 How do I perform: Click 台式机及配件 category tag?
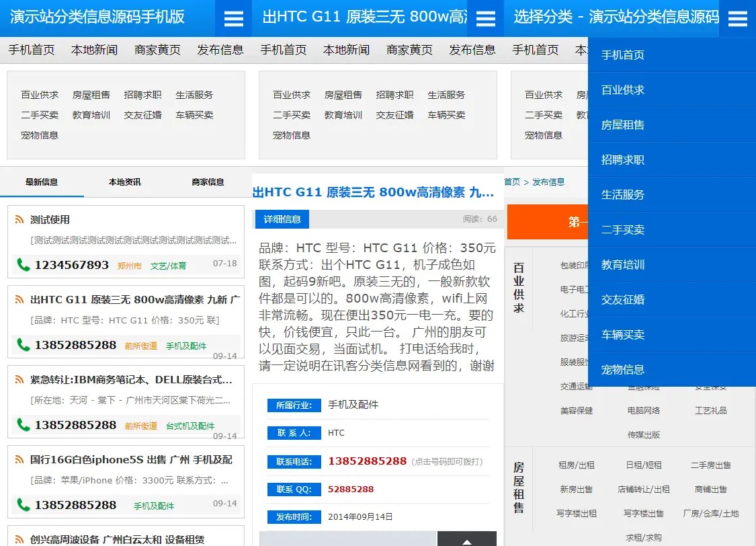coord(190,426)
